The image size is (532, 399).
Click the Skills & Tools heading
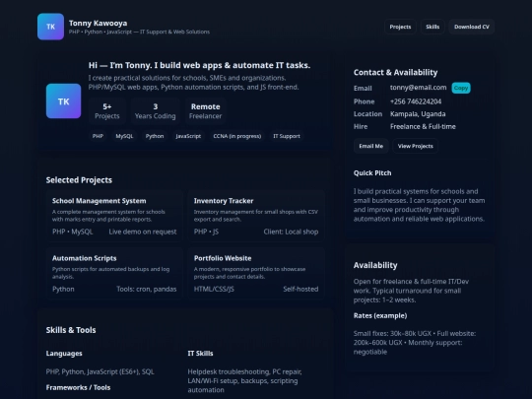click(x=71, y=330)
